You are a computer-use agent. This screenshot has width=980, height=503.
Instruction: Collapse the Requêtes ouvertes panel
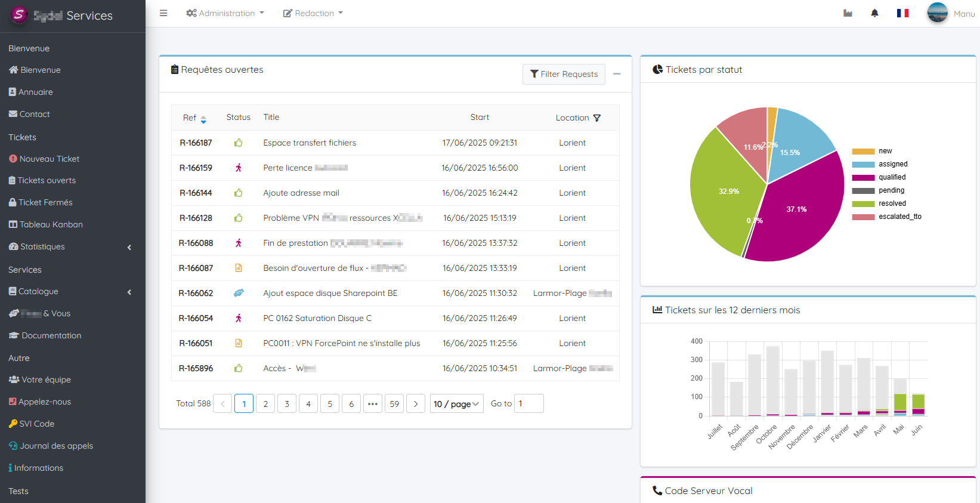pos(617,74)
